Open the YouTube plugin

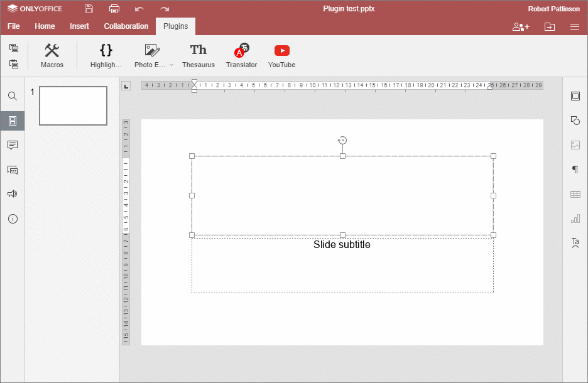pos(281,55)
